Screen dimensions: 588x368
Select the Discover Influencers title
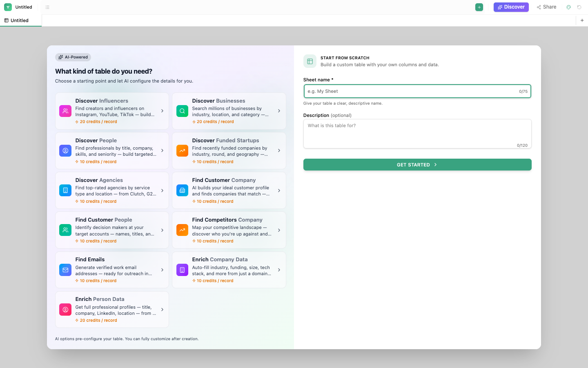coord(102,101)
